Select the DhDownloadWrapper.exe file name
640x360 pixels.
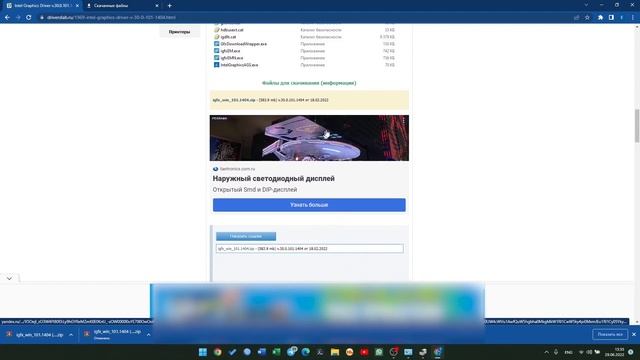244,44
